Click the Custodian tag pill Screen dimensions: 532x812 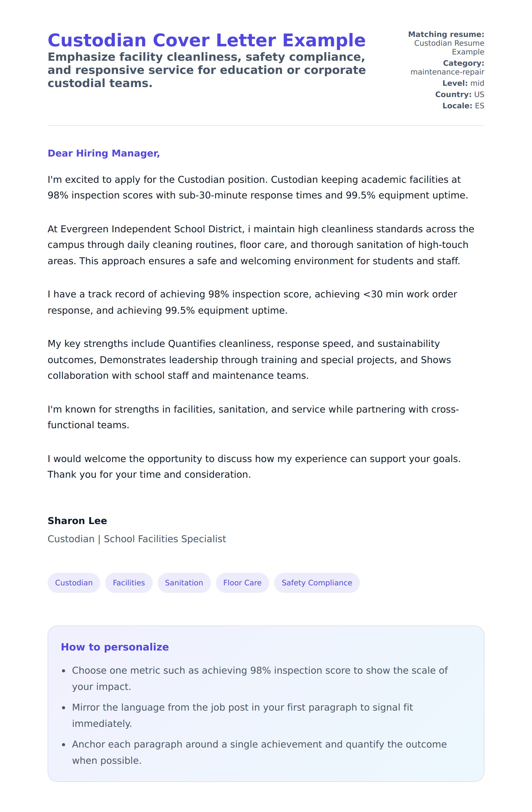click(x=74, y=583)
